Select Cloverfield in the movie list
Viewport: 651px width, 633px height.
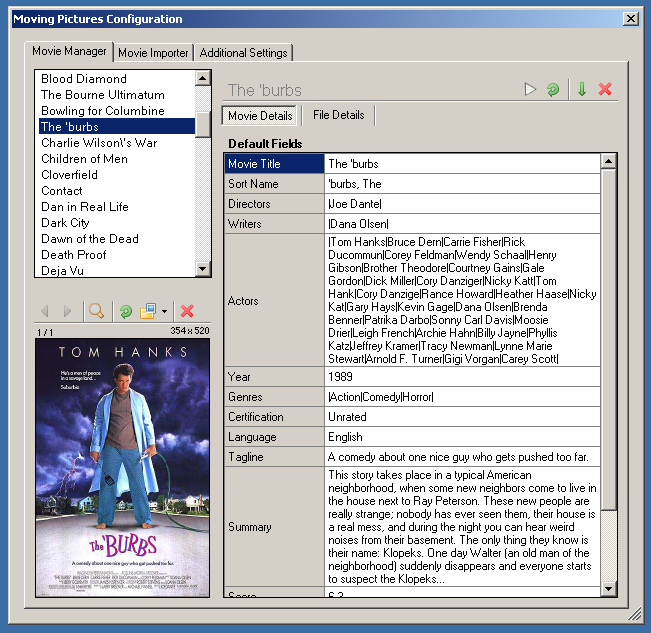tap(69, 175)
